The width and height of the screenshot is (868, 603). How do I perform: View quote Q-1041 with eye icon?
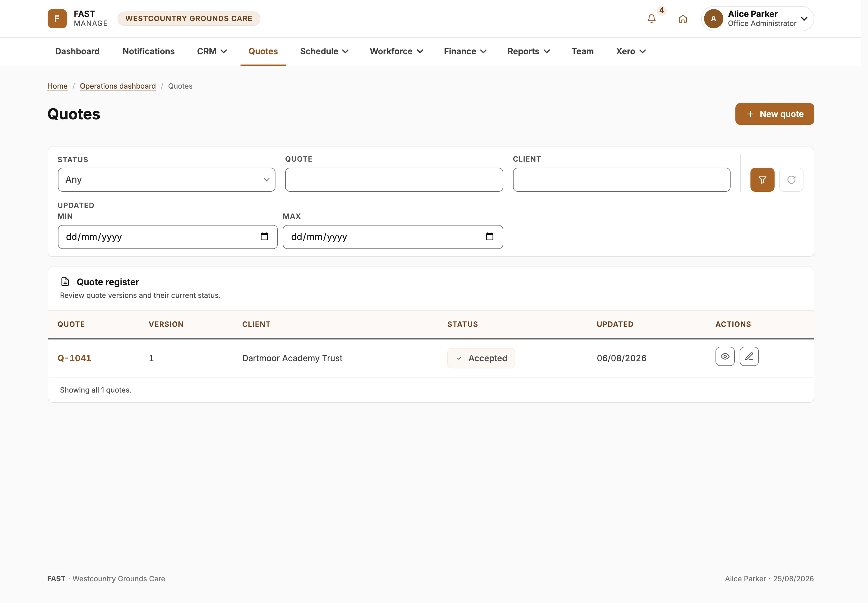(x=725, y=356)
